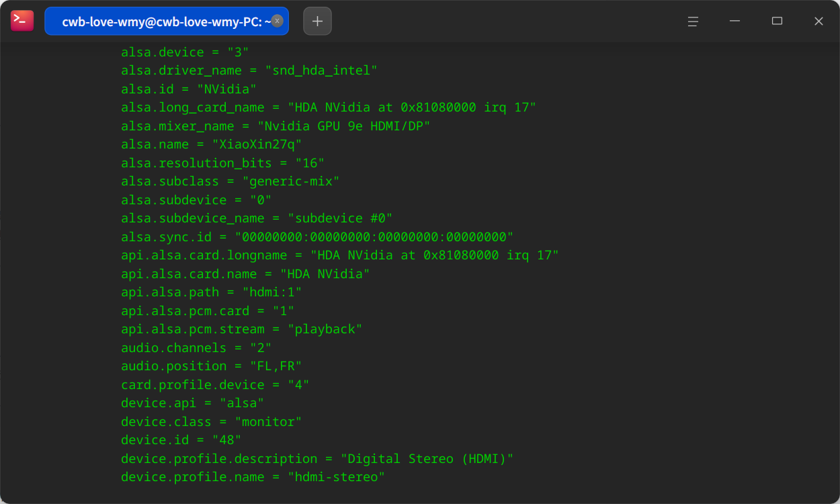
Task: Click the api.alsa.pcm.stream playback line
Action: coord(242,329)
